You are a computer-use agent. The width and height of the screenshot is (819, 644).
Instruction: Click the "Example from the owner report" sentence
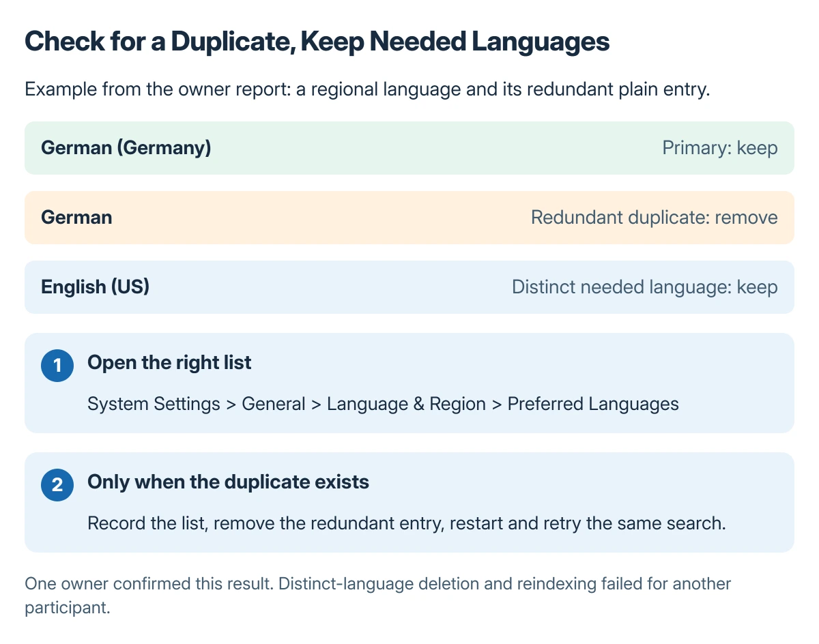368,90
